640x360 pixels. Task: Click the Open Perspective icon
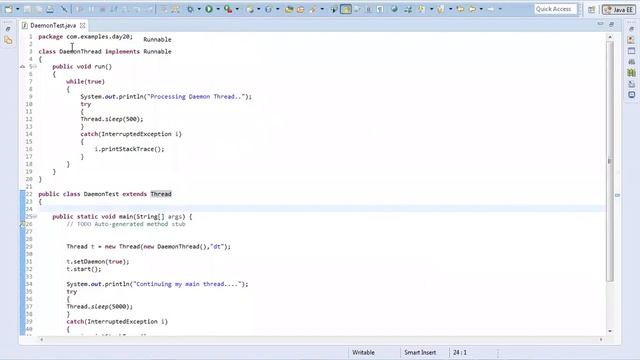pos(591,9)
